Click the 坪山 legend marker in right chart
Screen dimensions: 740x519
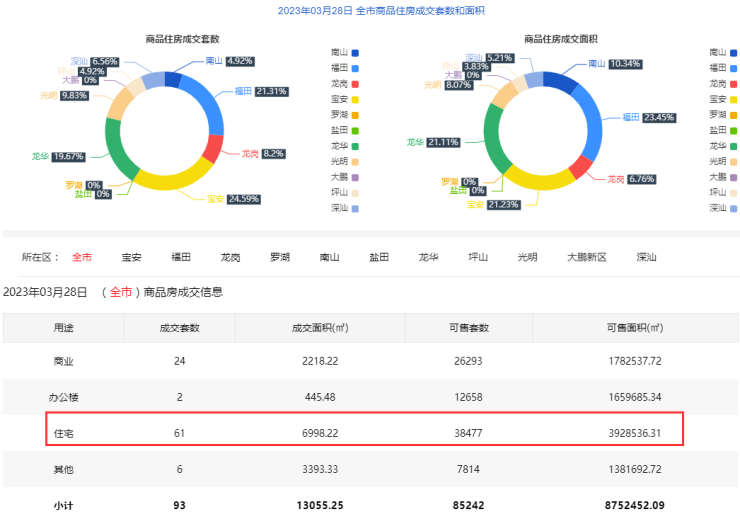coord(733,192)
